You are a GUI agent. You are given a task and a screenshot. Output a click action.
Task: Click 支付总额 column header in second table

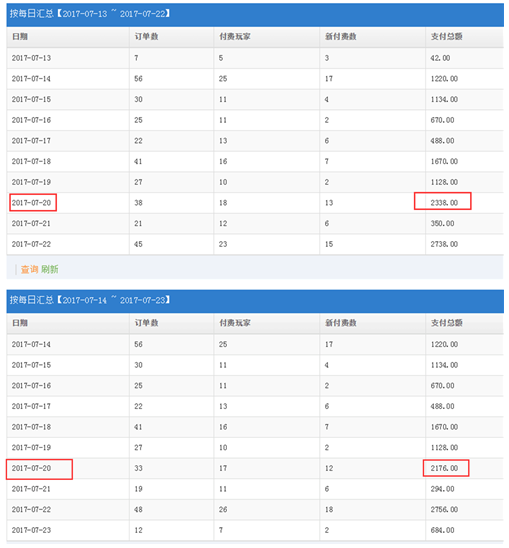pyautogui.click(x=446, y=323)
